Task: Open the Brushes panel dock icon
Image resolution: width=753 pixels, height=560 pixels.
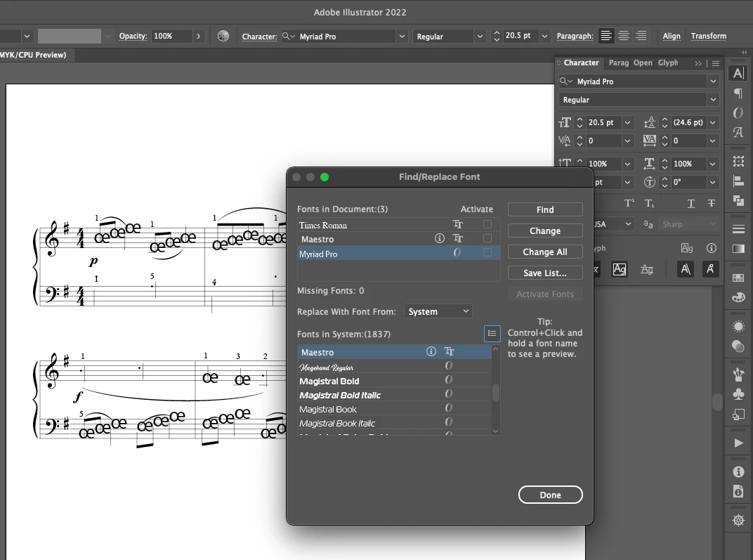Action: (x=738, y=374)
